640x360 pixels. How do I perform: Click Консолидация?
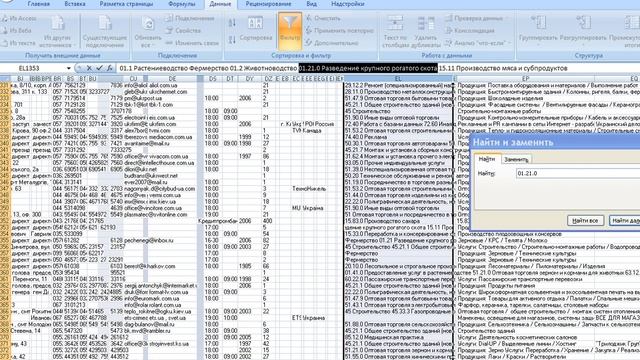tap(470, 31)
